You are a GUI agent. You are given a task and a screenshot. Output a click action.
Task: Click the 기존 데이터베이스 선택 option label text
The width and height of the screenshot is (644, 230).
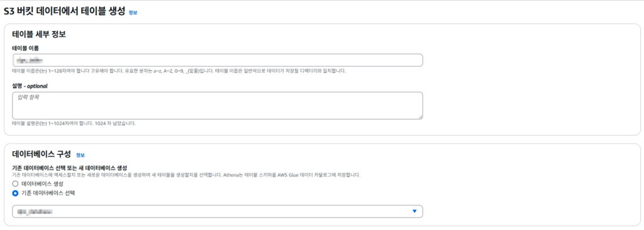pos(48,193)
